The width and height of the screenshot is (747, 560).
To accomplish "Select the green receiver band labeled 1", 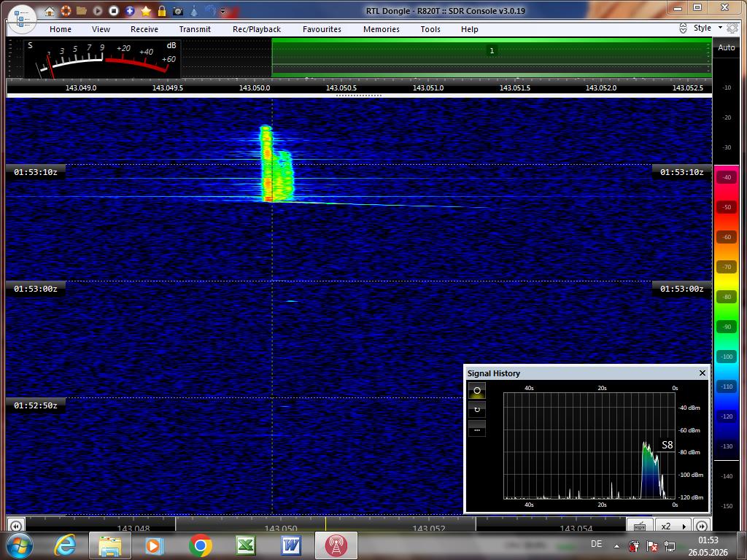I will [492, 58].
